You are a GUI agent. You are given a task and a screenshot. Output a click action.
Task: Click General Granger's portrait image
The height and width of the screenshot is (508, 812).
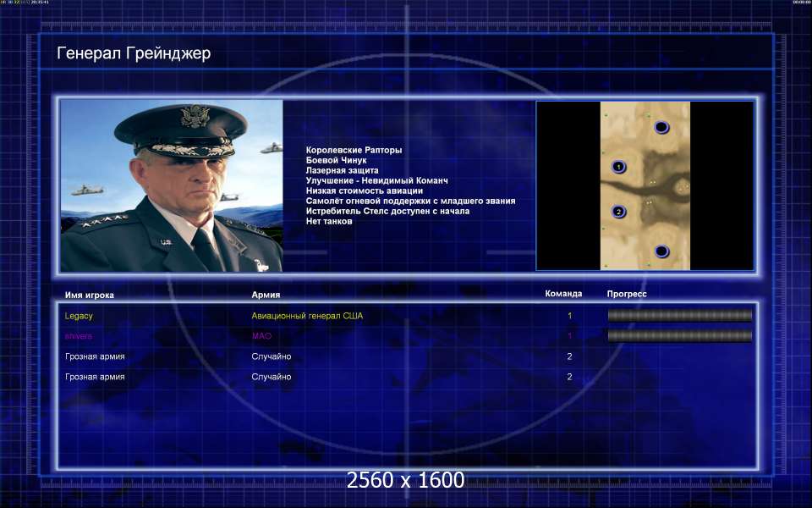pos(172,185)
